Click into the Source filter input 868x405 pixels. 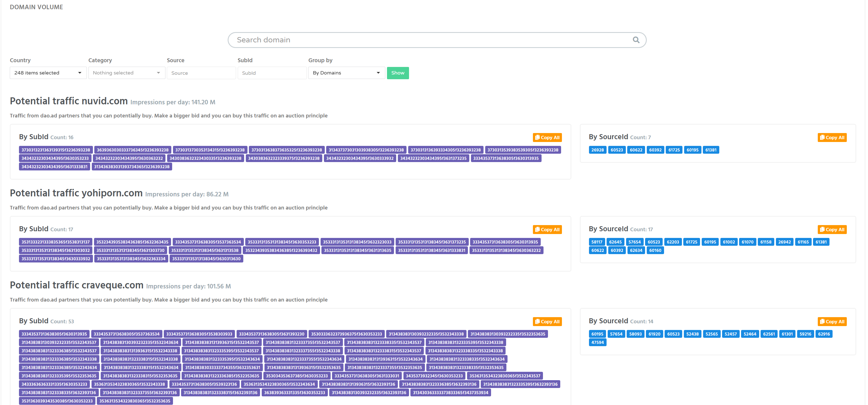pos(201,73)
